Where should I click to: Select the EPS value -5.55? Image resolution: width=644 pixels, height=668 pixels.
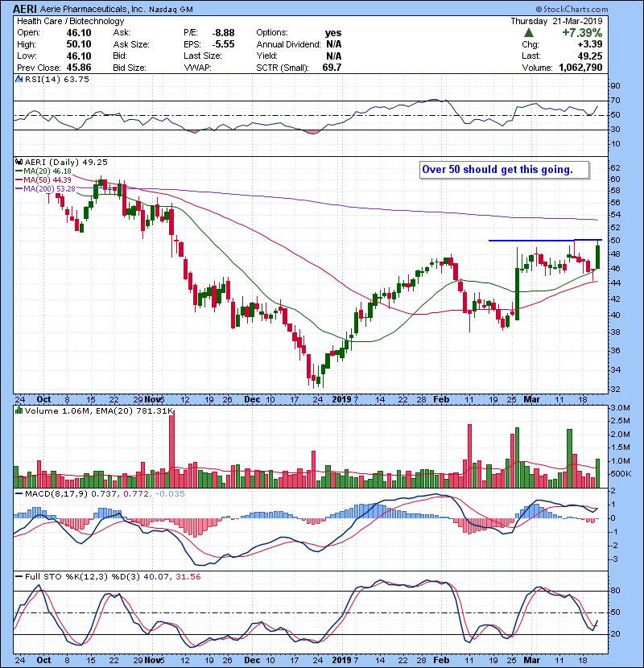(223, 44)
